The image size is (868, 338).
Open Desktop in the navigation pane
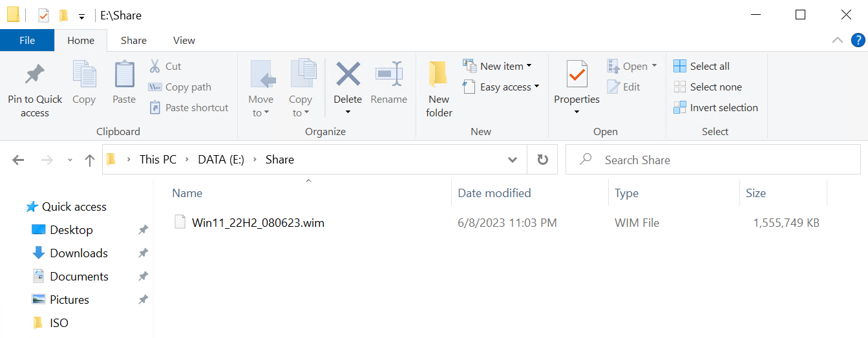[71, 230]
